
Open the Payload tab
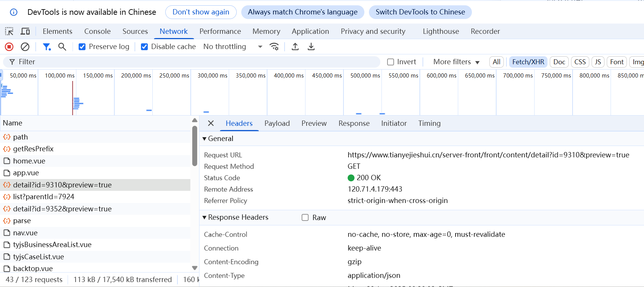click(x=277, y=124)
